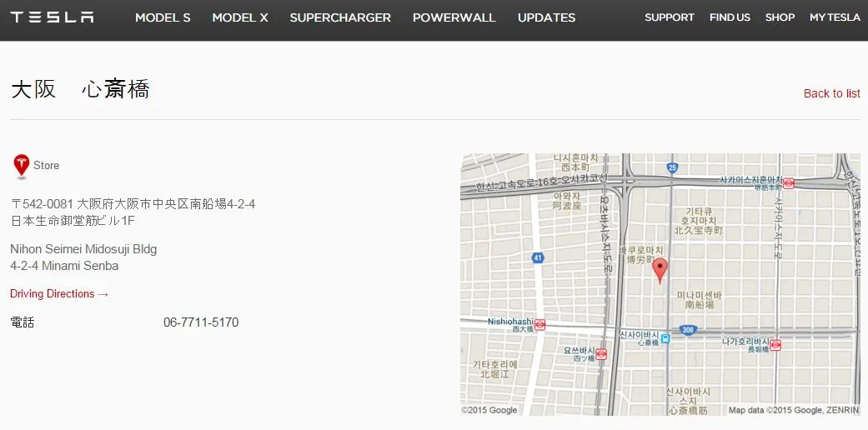This screenshot has height=430, width=868.
Task: Click the 北久宝寺町 label on map
Action: [x=699, y=230]
